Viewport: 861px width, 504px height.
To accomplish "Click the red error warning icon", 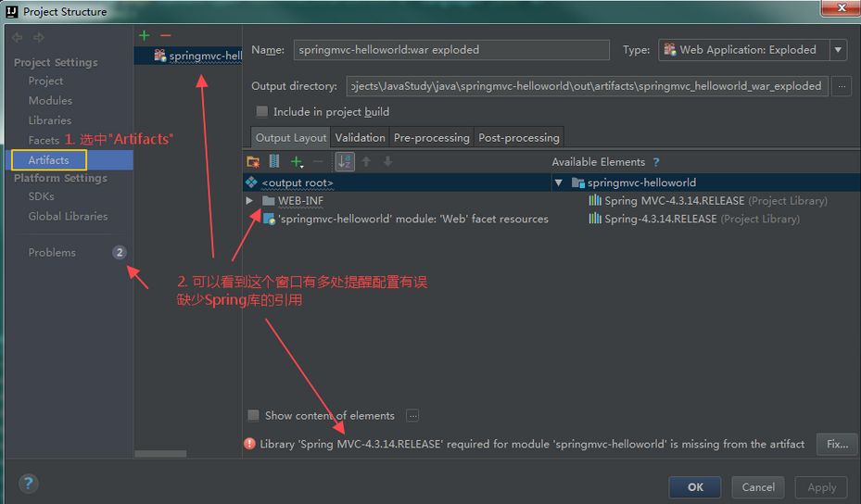I will (x=249, y=444).
